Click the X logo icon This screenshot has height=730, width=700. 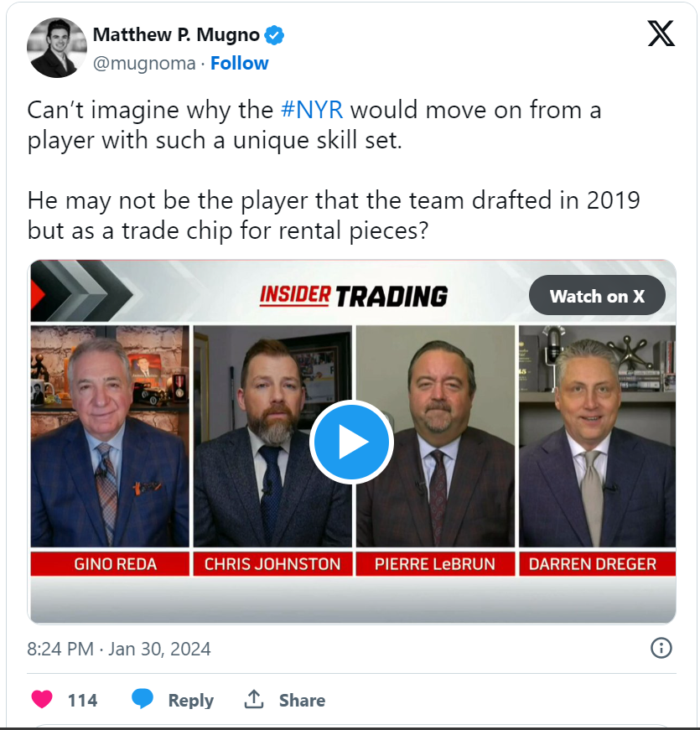coord(661,34)
